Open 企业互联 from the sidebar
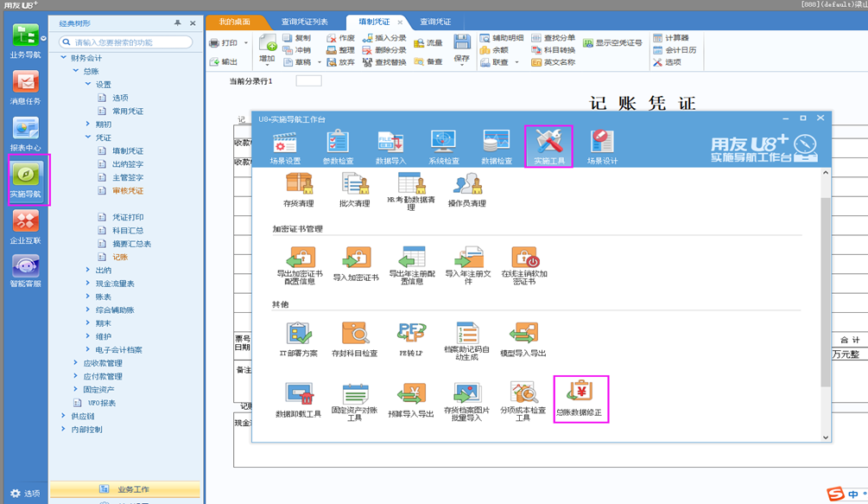The height and width of the screenshot is (504, 868). point(25,227)
